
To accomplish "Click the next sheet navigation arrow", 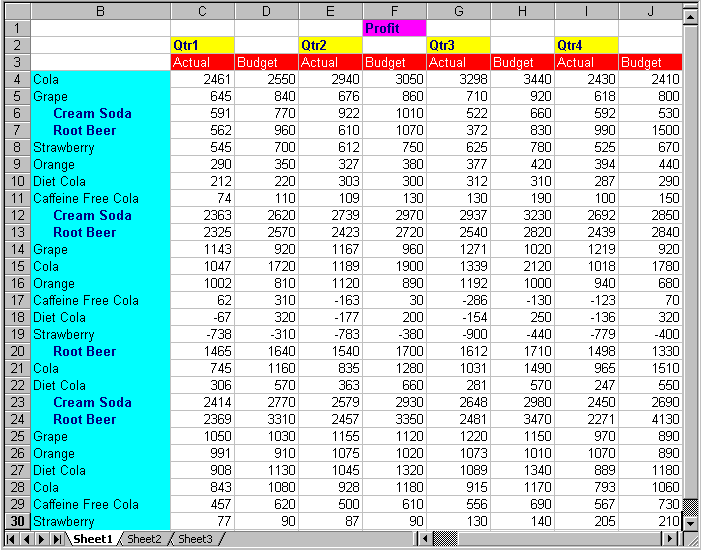I will 42,539.
